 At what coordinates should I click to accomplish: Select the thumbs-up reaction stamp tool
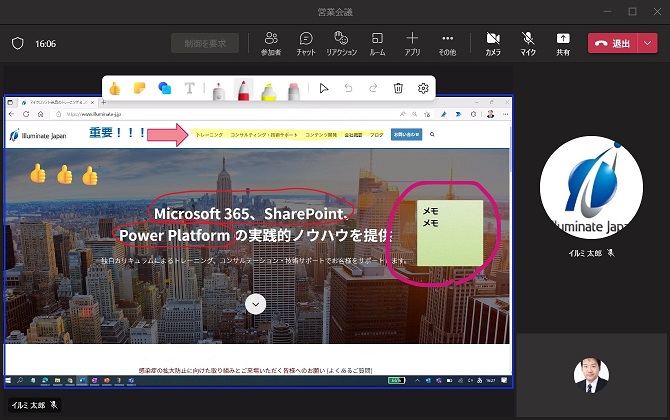pos(115,88)
